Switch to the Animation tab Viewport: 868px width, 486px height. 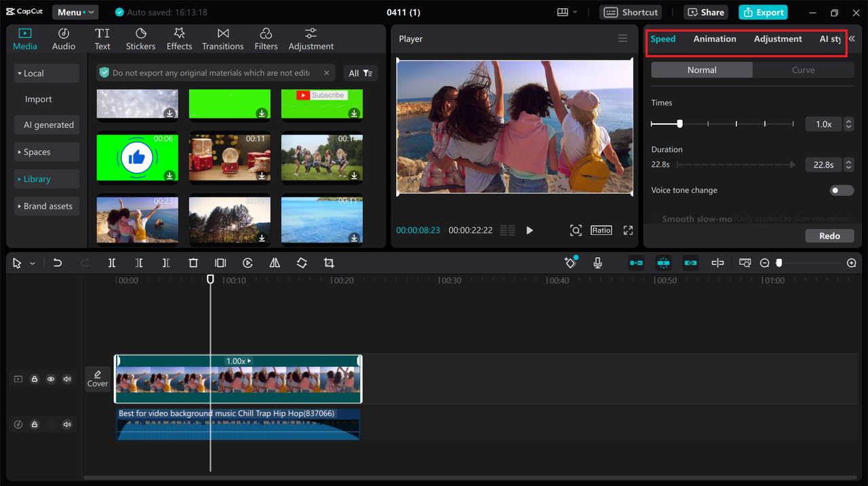click(x=714, y=39)
